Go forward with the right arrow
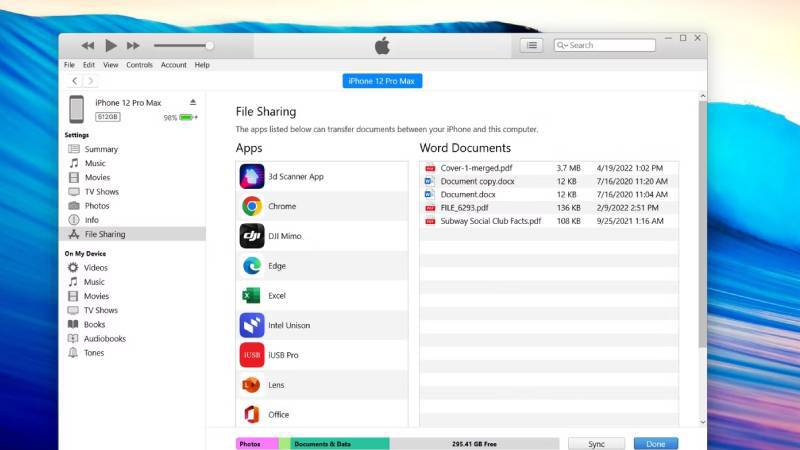The image size is (800, 450). click(x=90, y=81)
